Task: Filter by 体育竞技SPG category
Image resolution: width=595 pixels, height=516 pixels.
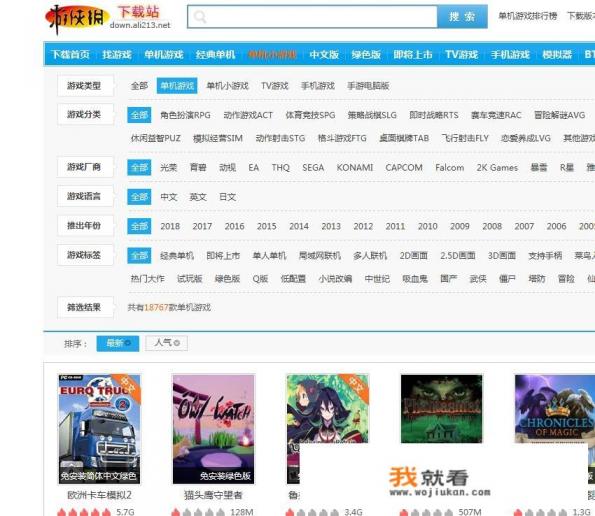Action: pos(310,115)
